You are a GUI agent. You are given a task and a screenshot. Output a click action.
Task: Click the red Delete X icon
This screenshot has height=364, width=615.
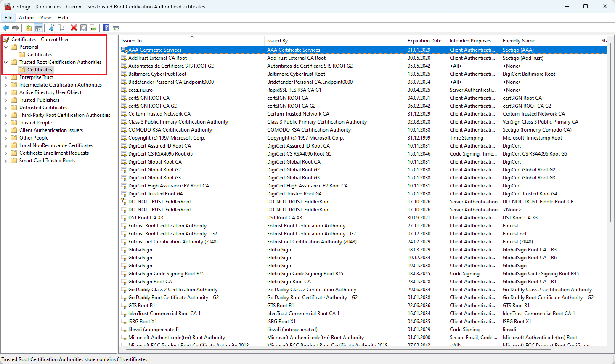pos(74,28)
